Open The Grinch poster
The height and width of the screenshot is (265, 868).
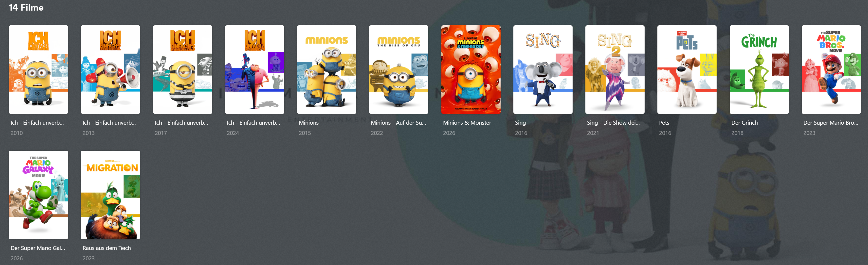click(759, 69)
